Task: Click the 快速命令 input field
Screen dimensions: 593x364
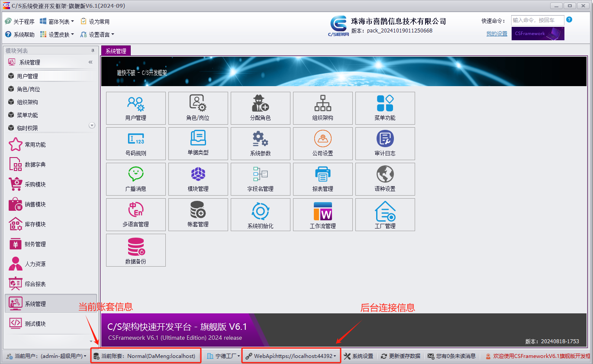Action: pos(538,20)
